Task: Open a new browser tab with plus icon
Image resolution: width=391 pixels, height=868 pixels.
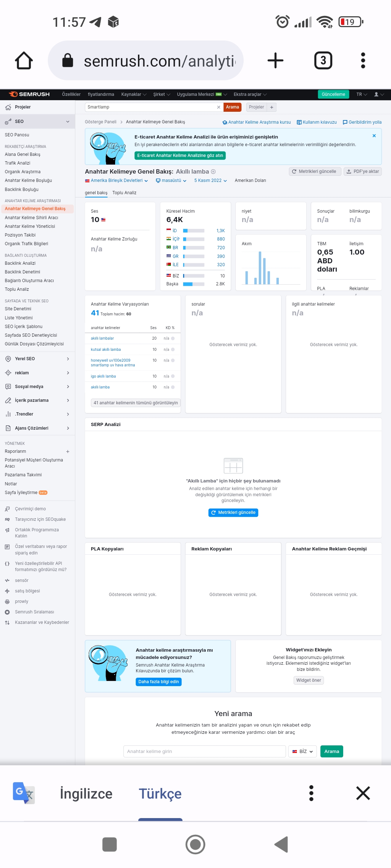Action: click(x=276, y=60)
